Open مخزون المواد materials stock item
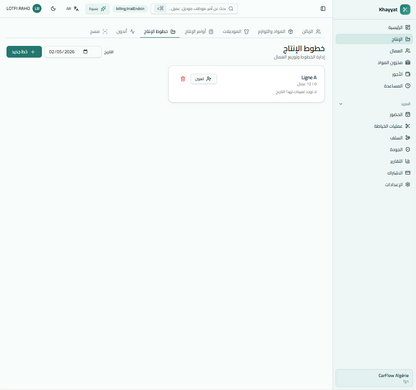Image resolution: width=416 pixels, height=390 pixels. [374, 62]
